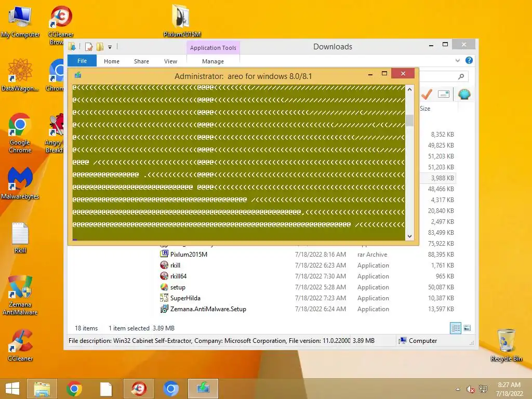Click the Windows Start button
This screenshot has width=532, height=399.
pyautogui.click(x=12, y=389)
